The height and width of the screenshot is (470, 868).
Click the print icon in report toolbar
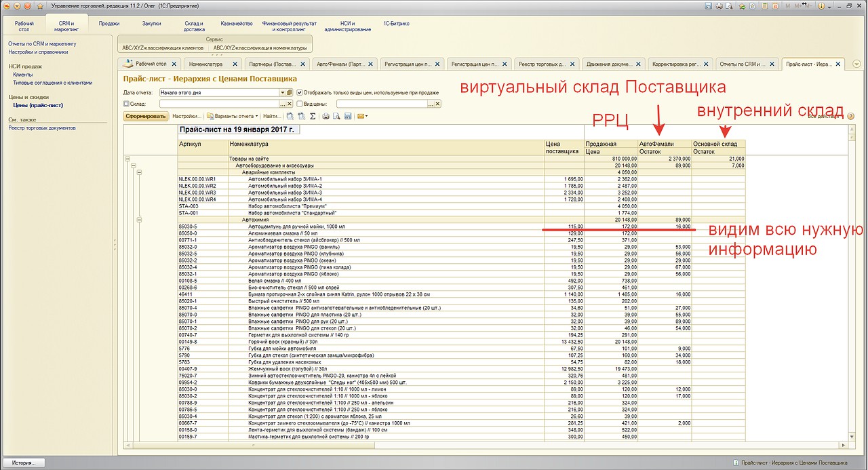tap(325, 116)
